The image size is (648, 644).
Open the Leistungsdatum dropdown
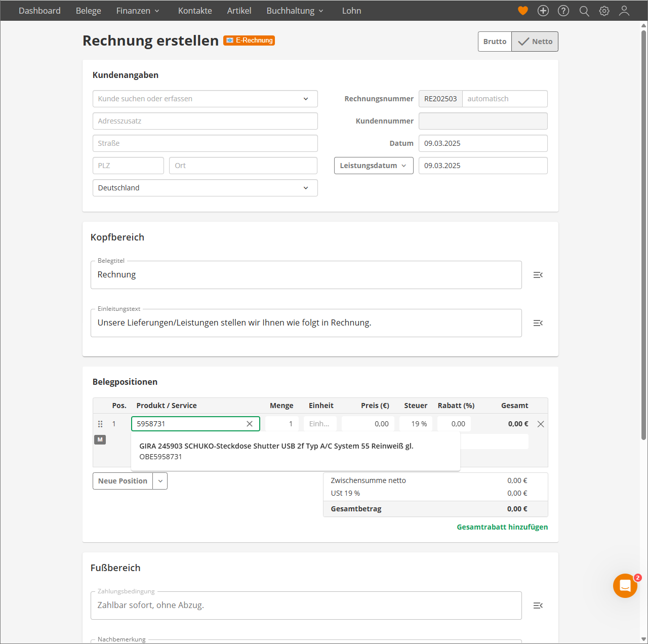pyautogui.click(x=373, y=166)
